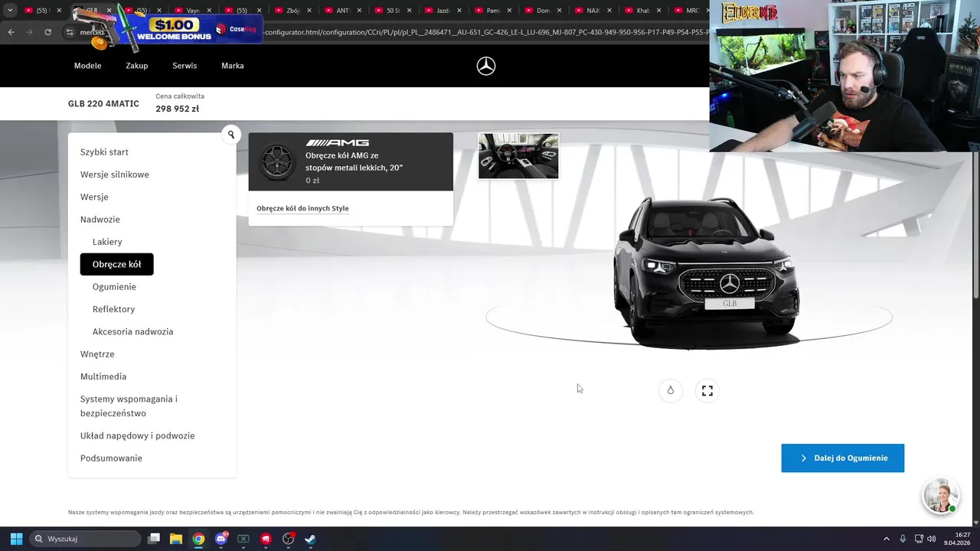
Task: Show hidden system tray icons
Action: 887,539
